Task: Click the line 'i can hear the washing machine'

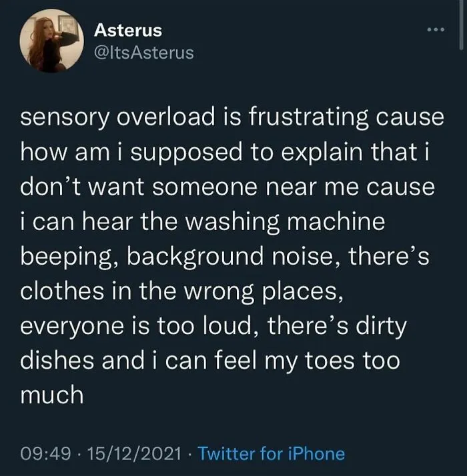Action: click(x=203, y=222)
